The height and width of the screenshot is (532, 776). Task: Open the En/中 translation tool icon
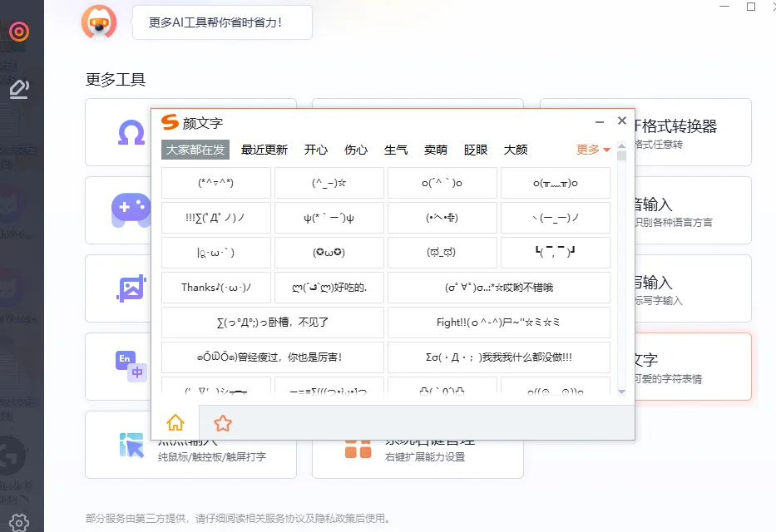click(131, 366)
